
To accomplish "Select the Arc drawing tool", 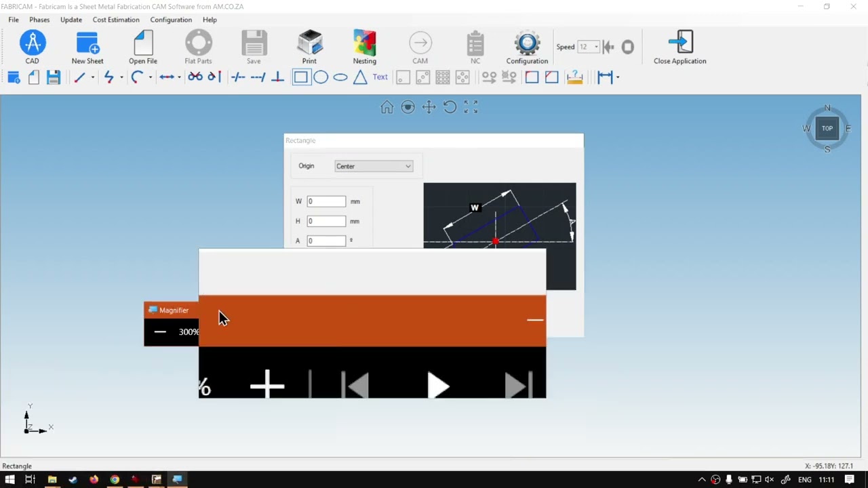I will point(137,77).
